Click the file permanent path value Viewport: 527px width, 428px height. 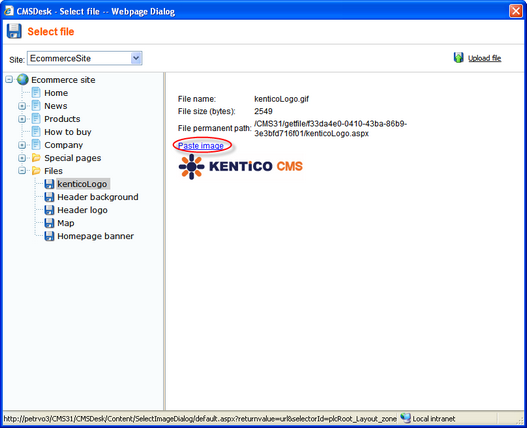click(x=330, y=129)
